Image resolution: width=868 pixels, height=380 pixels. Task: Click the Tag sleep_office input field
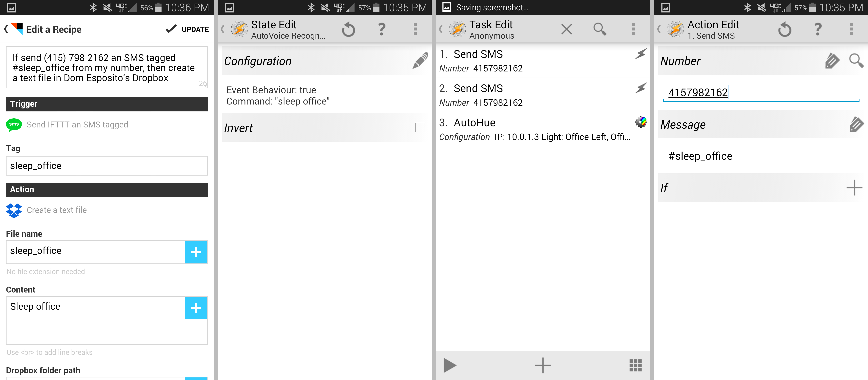coord(106,166)
